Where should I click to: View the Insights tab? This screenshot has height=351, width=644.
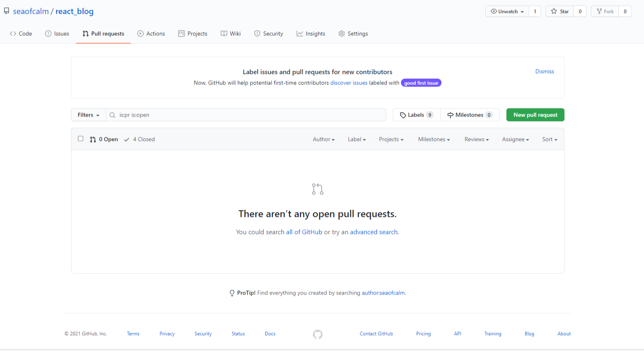(311, 34)
